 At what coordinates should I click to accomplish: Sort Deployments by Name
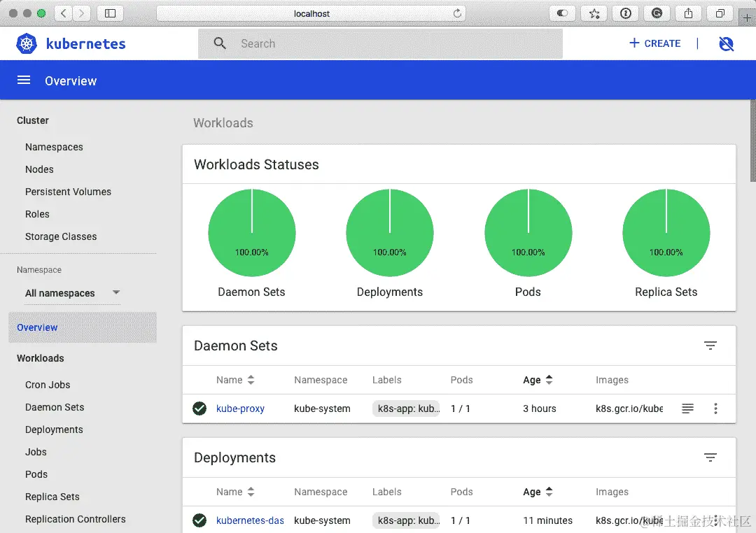(x=235, y=492)
